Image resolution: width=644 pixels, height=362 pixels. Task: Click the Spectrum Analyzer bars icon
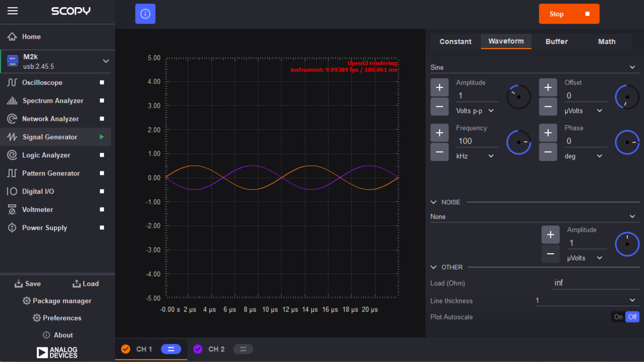click(x=12, y=100)
